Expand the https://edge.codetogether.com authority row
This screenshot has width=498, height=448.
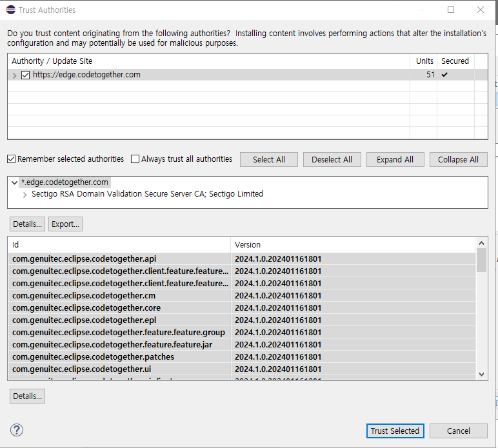14,75
